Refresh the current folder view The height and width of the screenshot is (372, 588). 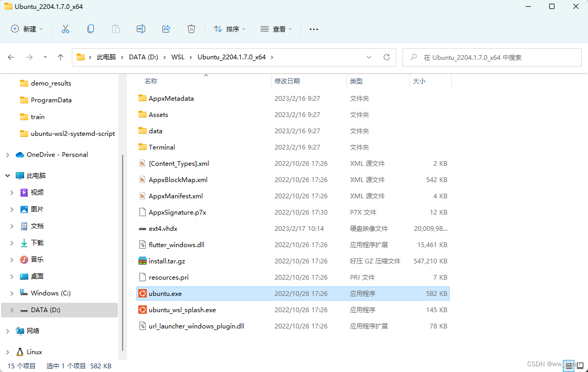[x=387, y=57]
